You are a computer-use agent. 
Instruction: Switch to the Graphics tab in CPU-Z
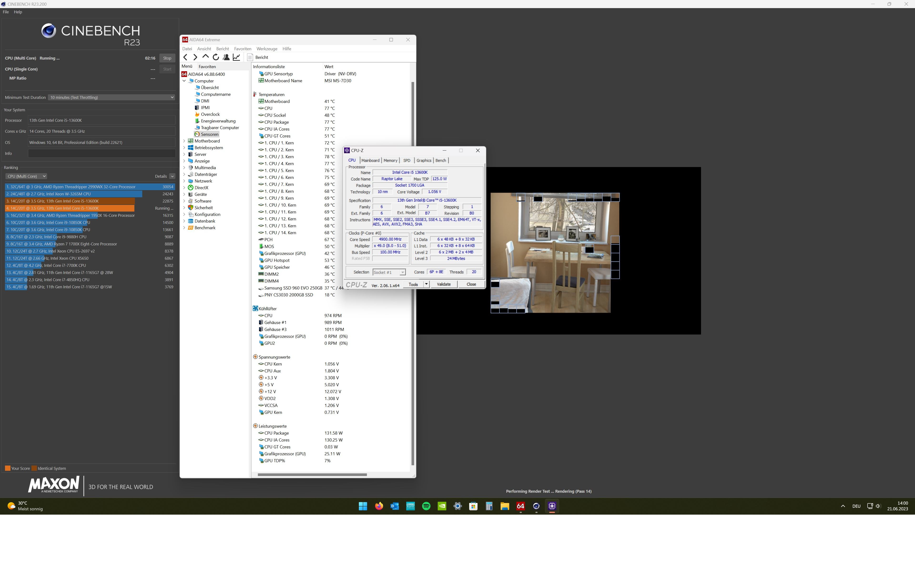pos(423,160)
